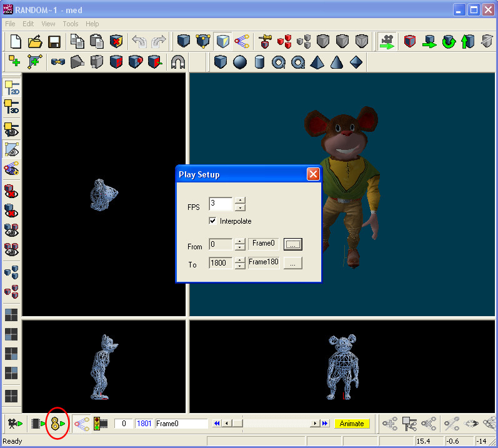Click the camera move icon in the top toolbar

pyautogui.click(x=387, y=42)
